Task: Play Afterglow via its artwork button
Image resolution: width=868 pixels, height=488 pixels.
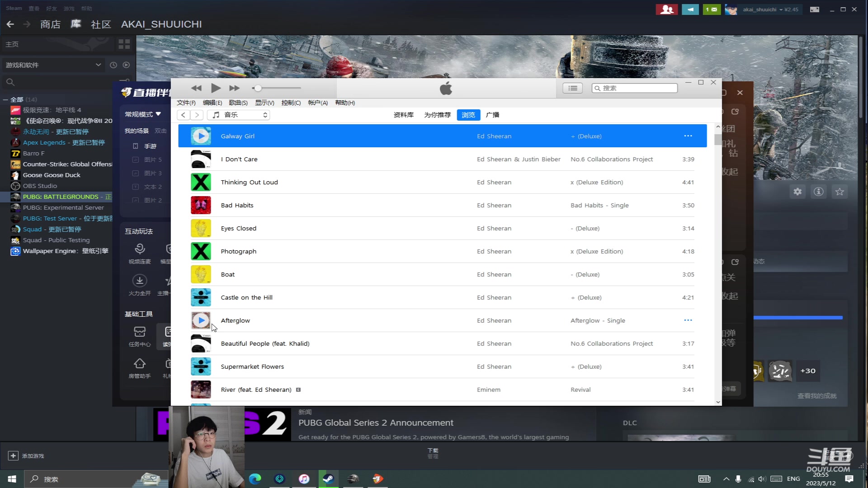Action: click(x=201, y=320)
